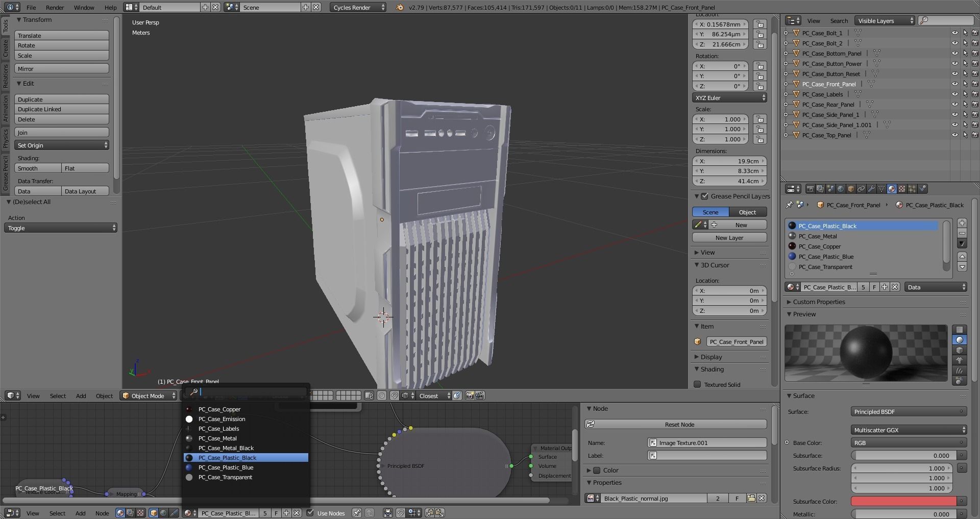
Task: Open the Texture properties tab (checker icon)
Action: (x=902, y=189)
